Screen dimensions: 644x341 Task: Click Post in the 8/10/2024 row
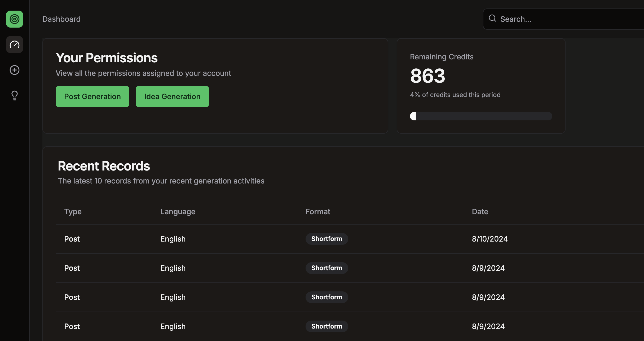coord(72,239)
